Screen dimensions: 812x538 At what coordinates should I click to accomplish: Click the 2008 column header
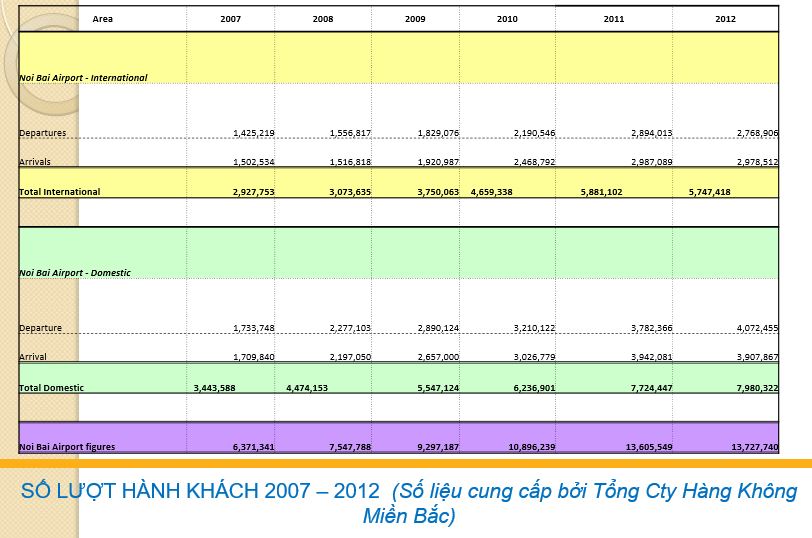click(x=323, y=19)
